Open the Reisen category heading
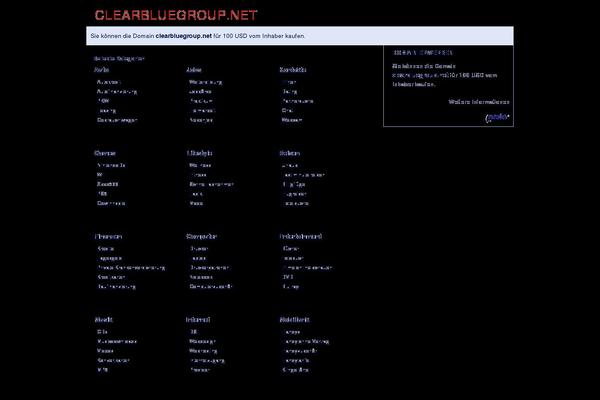Screen dimensions: 600x400 [291, 153]
